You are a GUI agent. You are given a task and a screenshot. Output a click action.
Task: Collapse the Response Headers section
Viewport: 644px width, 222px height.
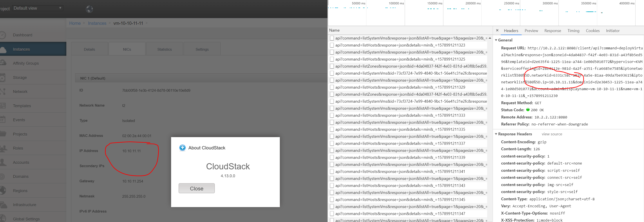[x=496, y=134]
